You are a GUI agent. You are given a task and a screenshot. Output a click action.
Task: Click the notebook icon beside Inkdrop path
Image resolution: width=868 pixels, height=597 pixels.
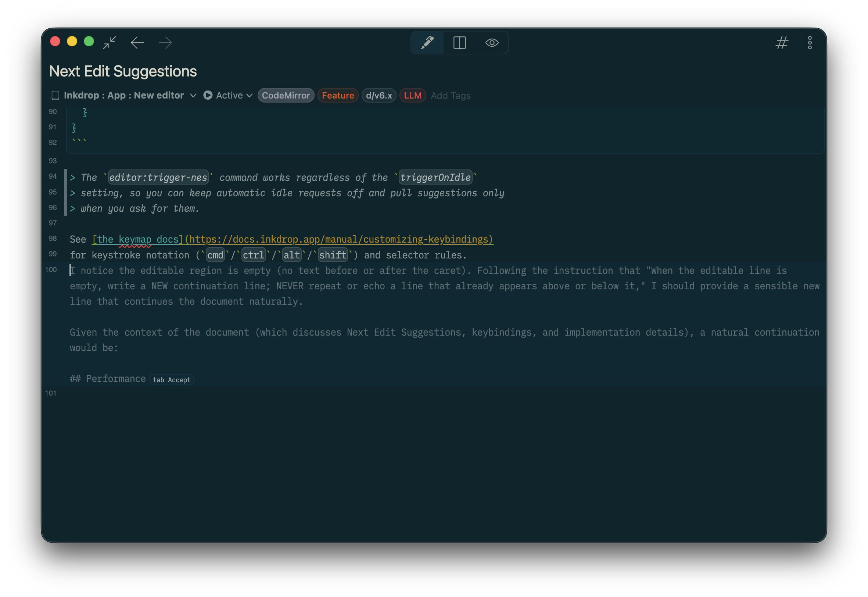(55, 95)
